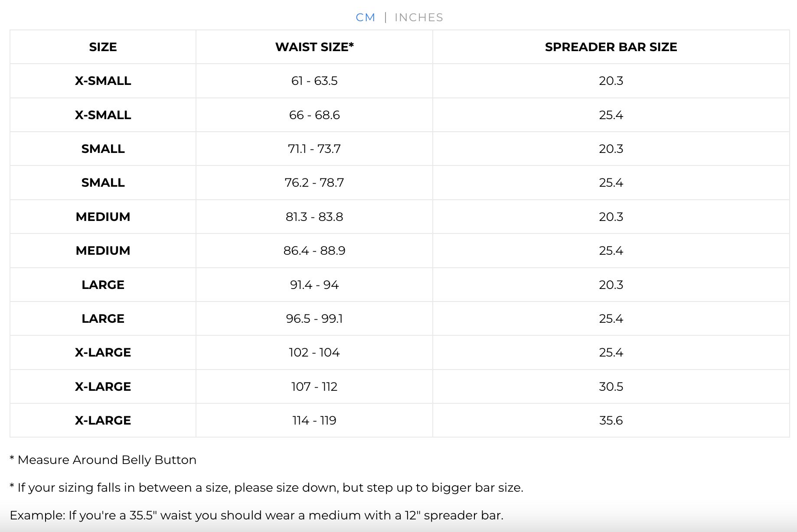Select the 61 - 63.5 waist cell
Screen dimensions: 797x532
tap(314, 81)
